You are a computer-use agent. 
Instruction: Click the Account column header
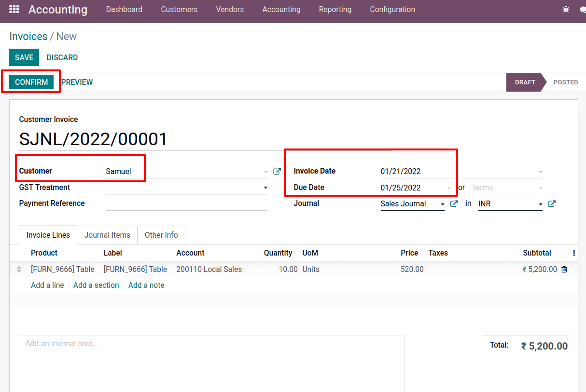190,253
